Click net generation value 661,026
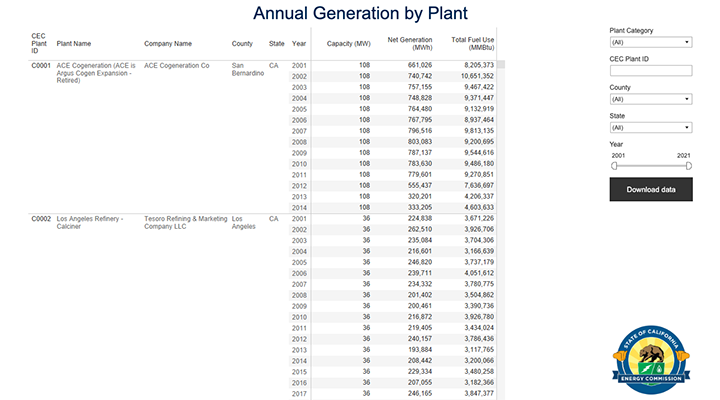The image size is (720, 400). tap(420, 65)
